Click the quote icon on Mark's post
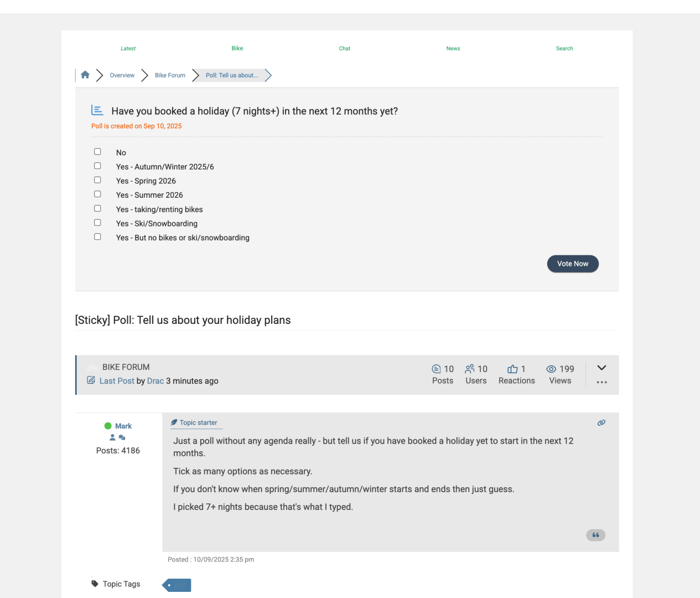Viewport: 700px width, 598px height. [x=595, y=535]
